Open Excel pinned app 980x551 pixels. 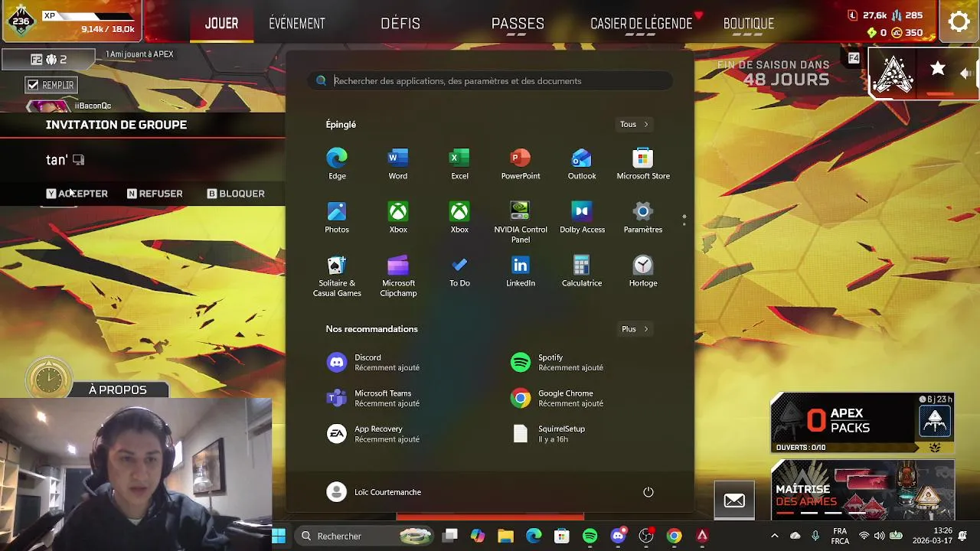pos(459,164)
